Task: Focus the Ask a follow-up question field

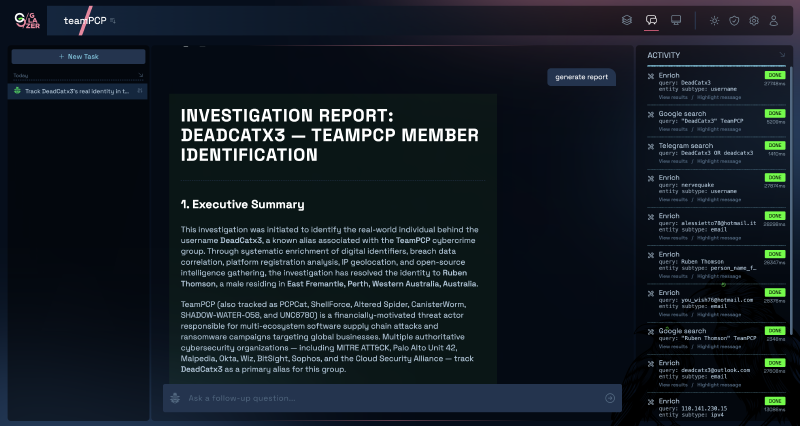Action: (392, 398)
